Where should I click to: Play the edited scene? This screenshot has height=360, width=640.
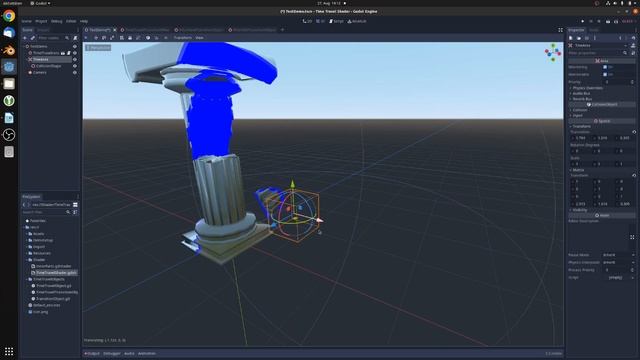(608, 21)
